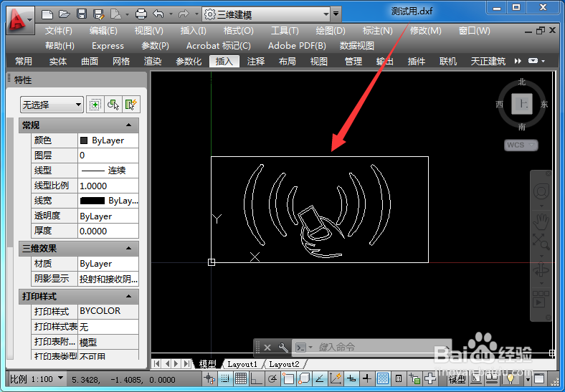
Task: Click the 颜色 ByLayer color swatch
Action: (84, 140)
